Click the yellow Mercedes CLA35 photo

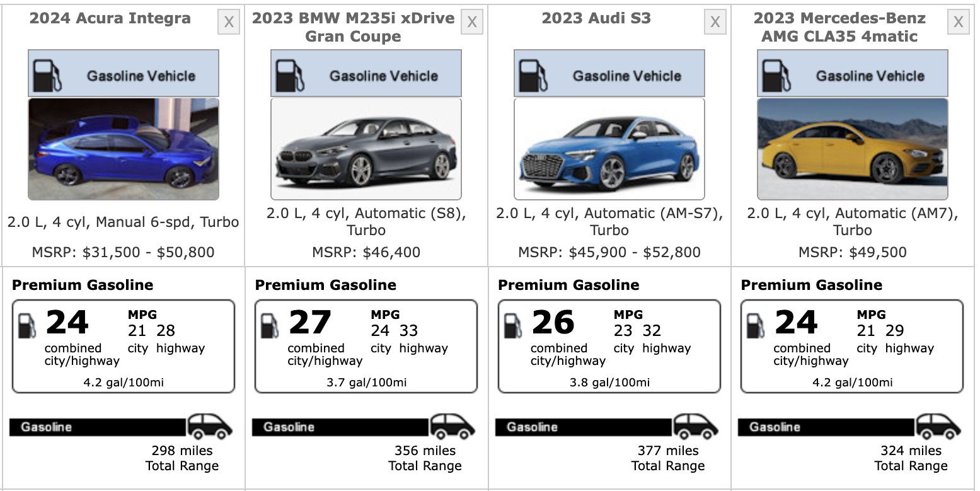(x=852, y=149)
